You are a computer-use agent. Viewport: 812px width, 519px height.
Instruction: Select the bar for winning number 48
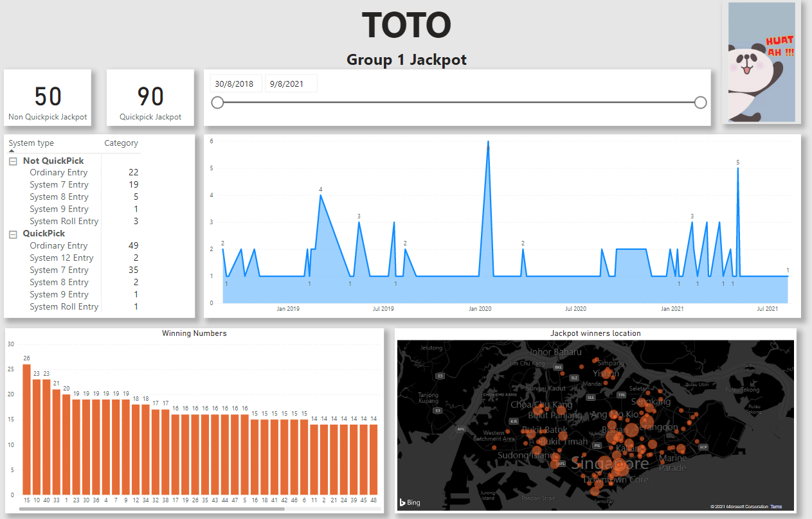coord(374,459)
